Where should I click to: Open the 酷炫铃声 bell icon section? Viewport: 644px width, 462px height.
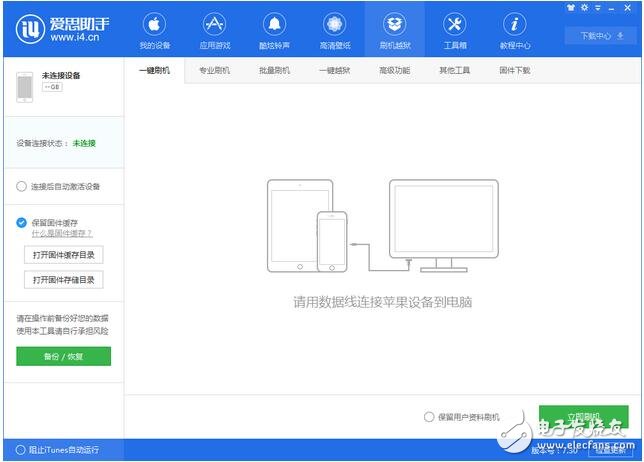click(274, 31)
